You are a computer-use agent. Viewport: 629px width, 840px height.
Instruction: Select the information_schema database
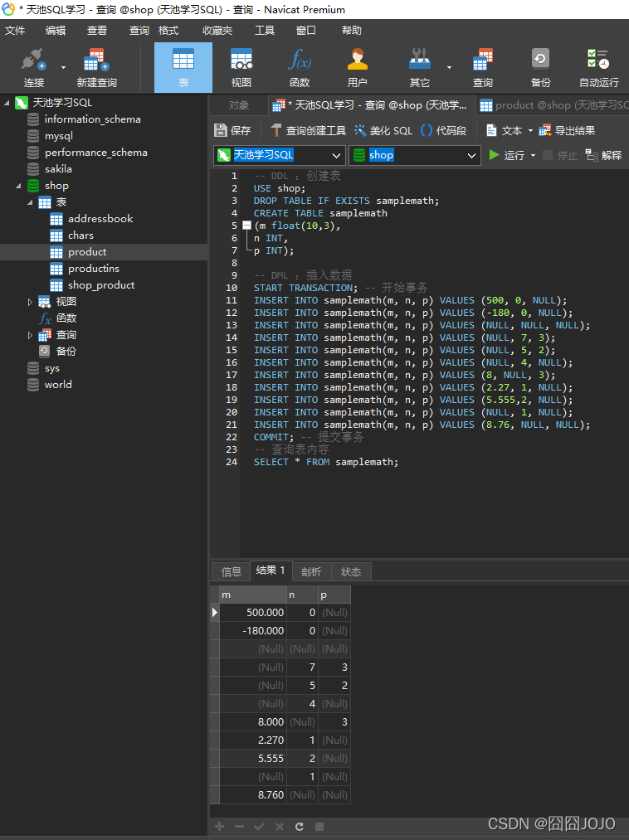coord(92,119)
